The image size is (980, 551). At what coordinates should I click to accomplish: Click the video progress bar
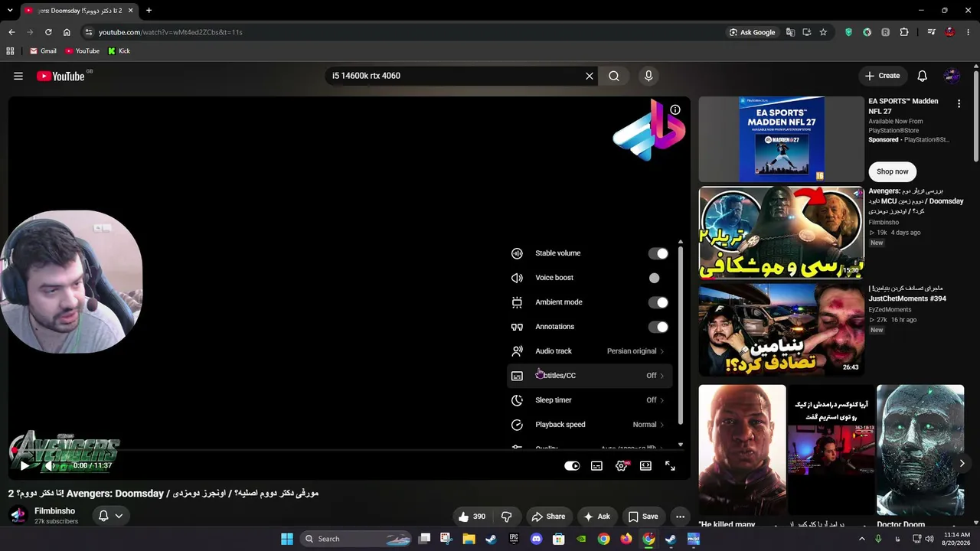[349, 450]
